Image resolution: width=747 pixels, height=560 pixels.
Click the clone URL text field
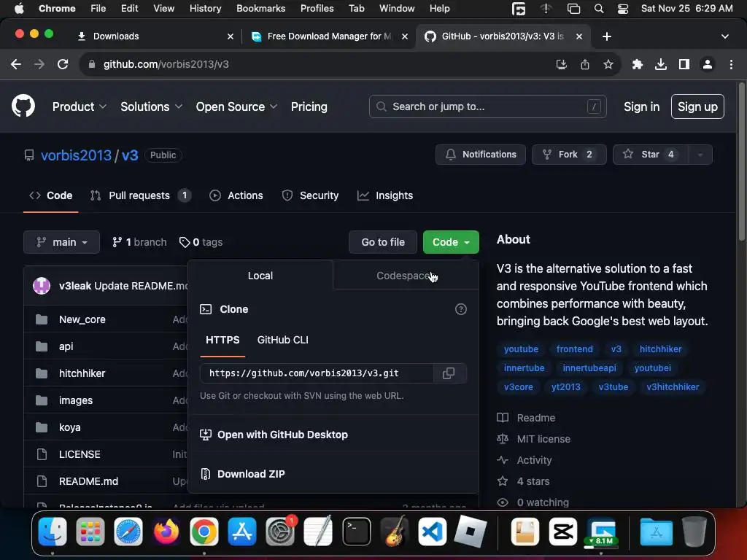[317, 373]
